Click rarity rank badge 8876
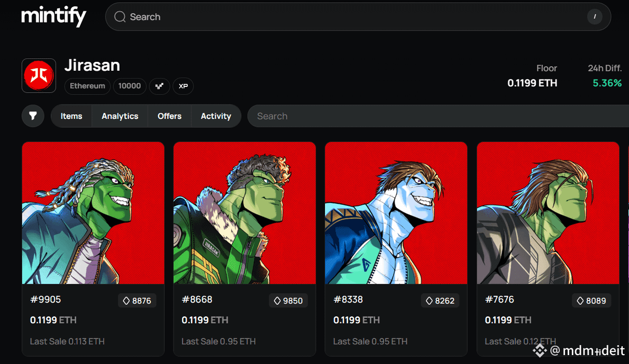 (137, 301)
